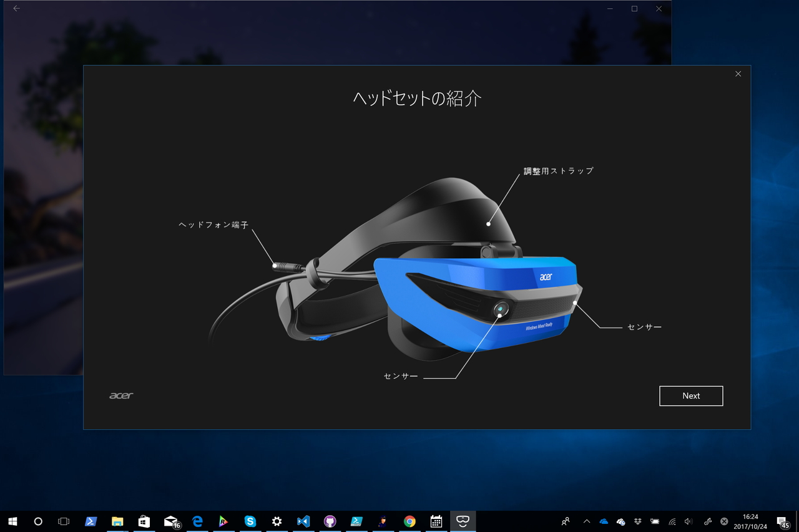Launch Windows PowerShell from the taskbar

(x=91, y=521)
